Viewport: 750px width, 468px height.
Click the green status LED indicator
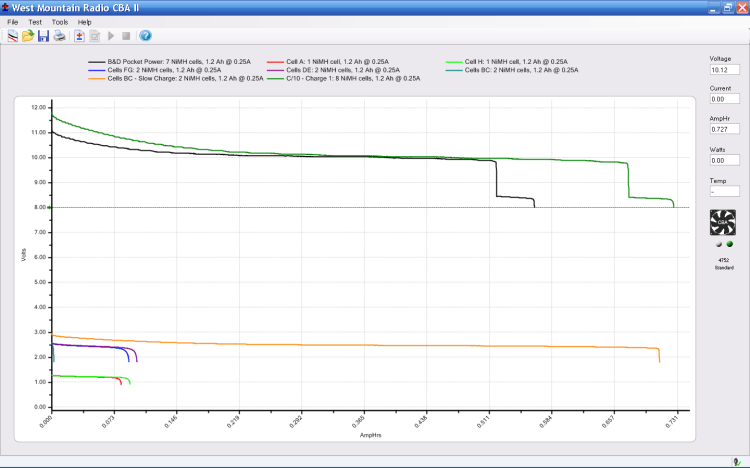729,243
